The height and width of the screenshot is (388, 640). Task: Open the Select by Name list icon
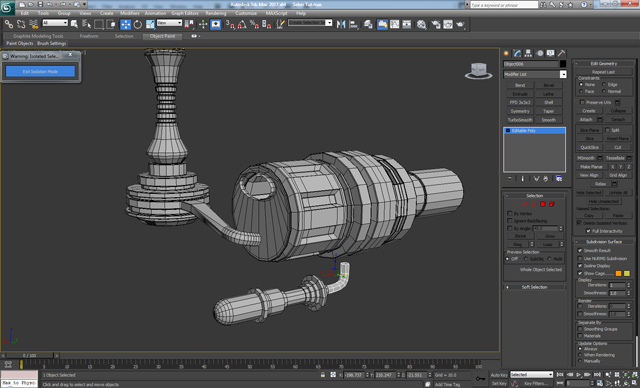pos(86,24)
